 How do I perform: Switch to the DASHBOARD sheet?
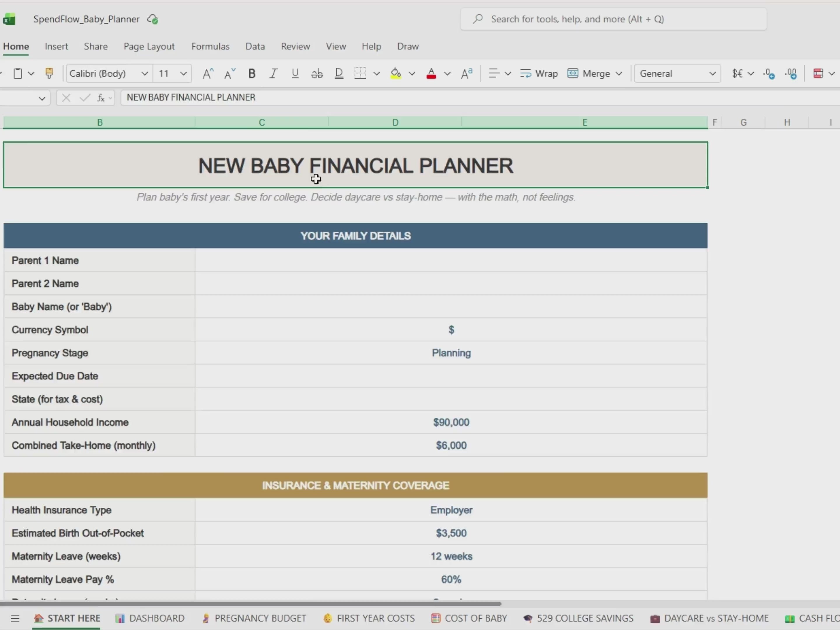tap(150, 619)
